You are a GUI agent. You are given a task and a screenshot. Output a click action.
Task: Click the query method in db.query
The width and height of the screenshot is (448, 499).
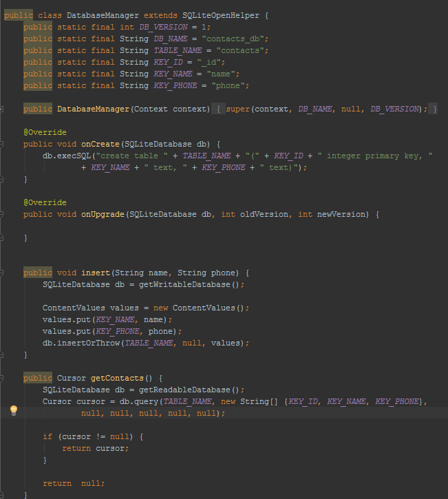[x=146, y=402]
